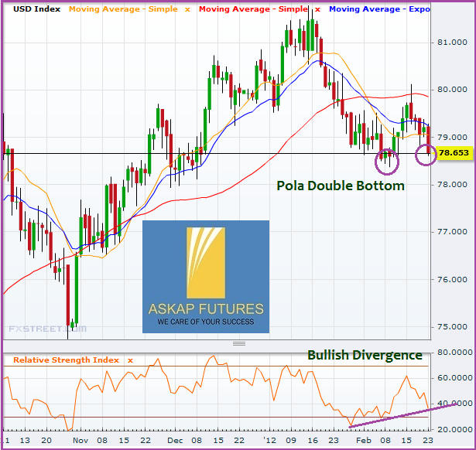Click the 81.000 price axis label
The width and height of the screenshot is (476, 450).
pyautogui.click(x=454, y=42)
